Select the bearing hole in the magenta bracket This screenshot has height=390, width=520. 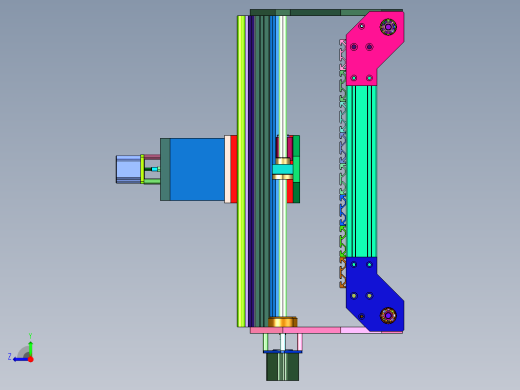coord(388,27)
